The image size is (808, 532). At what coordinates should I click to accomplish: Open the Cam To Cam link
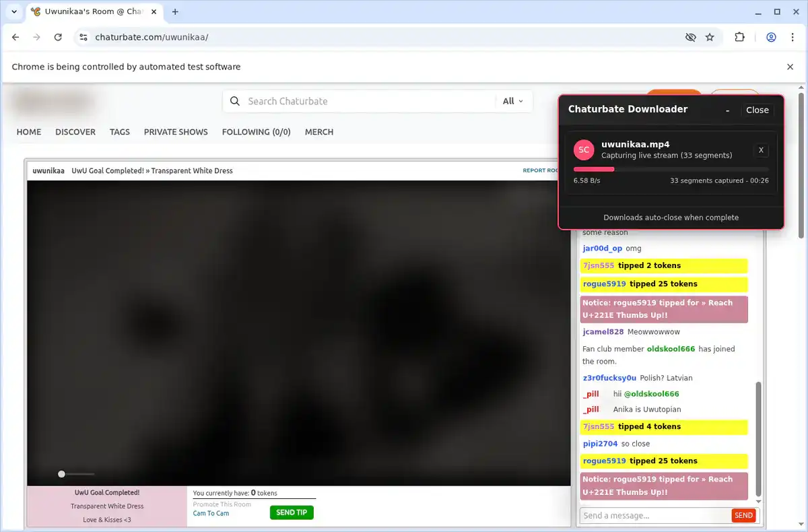(x=211, y=513)
